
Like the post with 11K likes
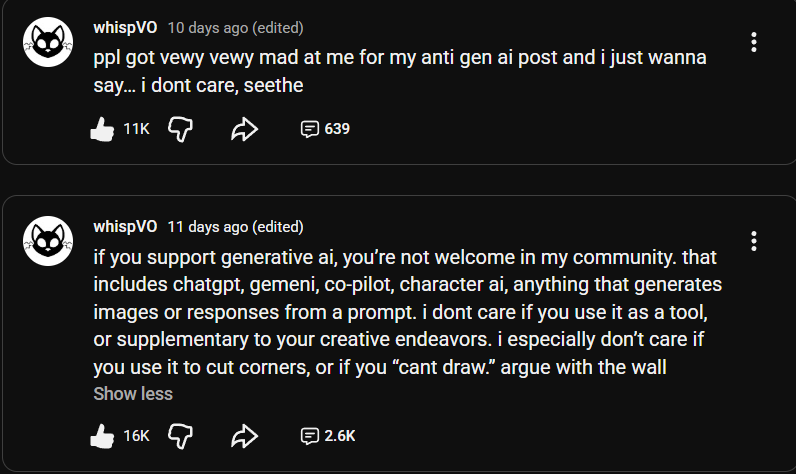click(102, 128)
